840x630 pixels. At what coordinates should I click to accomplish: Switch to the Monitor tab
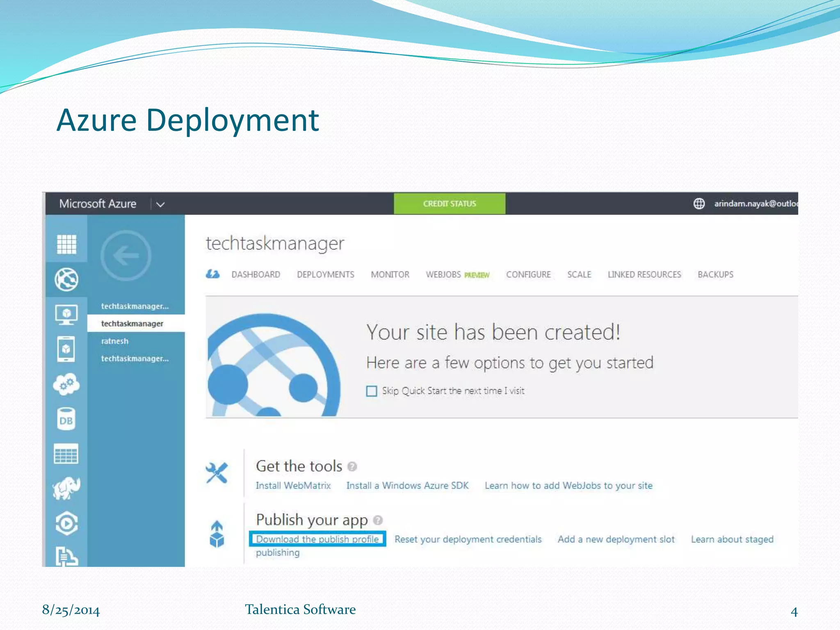(x=390, y=274)
